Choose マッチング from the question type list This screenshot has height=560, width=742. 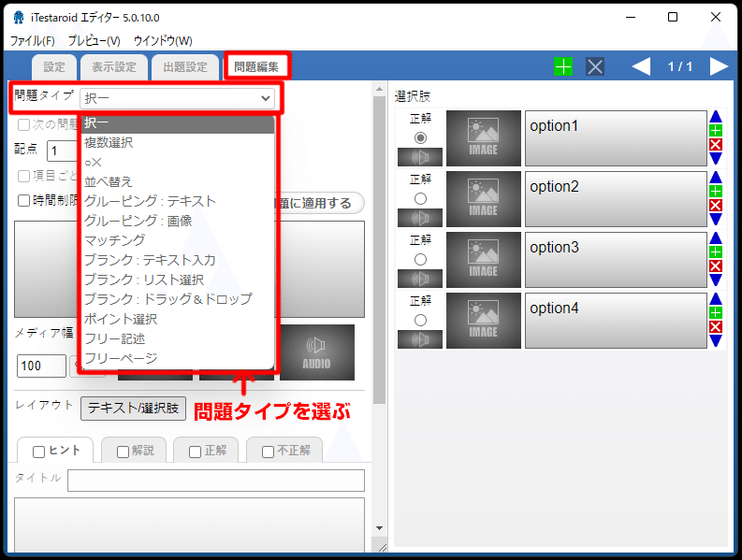[x=178, y=240]
